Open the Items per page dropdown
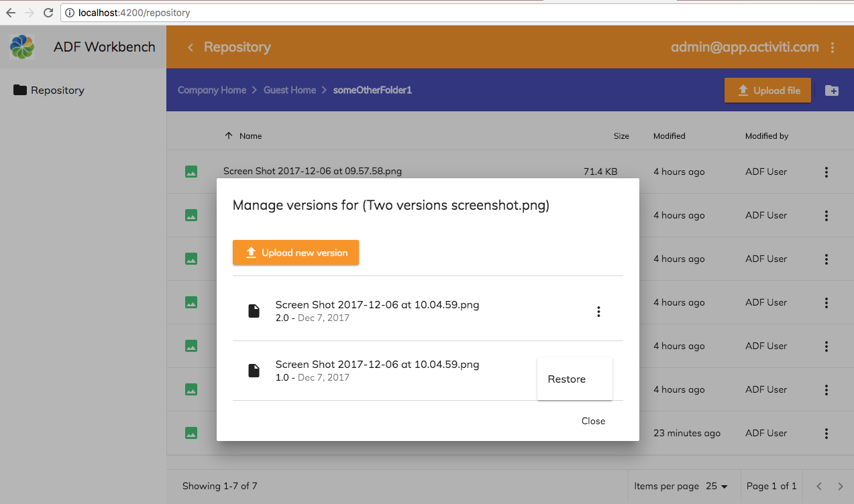854x504 pixels. tap(717, 487)
